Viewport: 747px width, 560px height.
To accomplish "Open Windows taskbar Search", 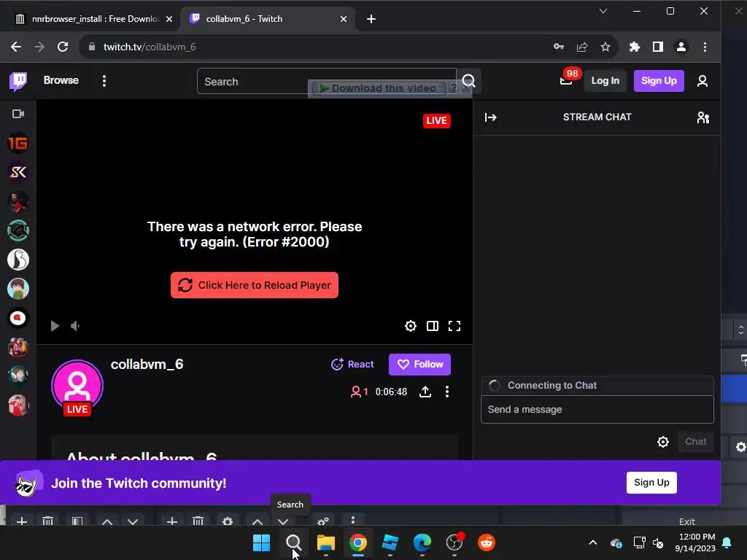I will pos(293,542).
